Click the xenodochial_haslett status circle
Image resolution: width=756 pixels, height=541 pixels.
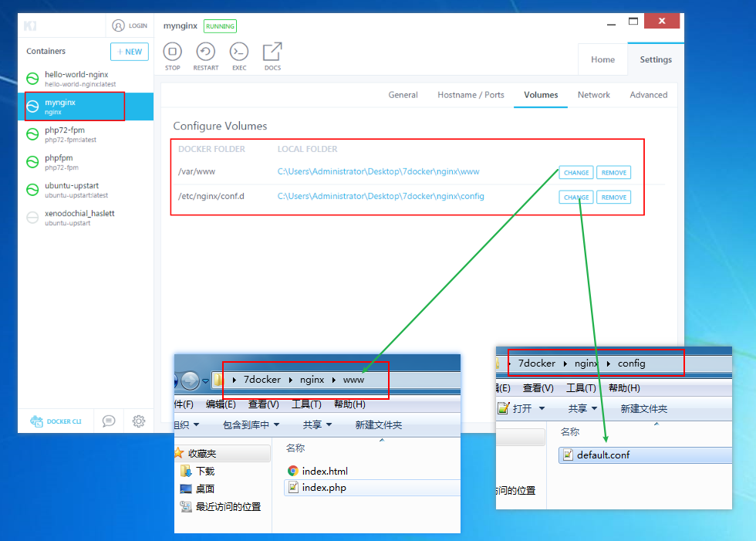(x=32, y=217)
